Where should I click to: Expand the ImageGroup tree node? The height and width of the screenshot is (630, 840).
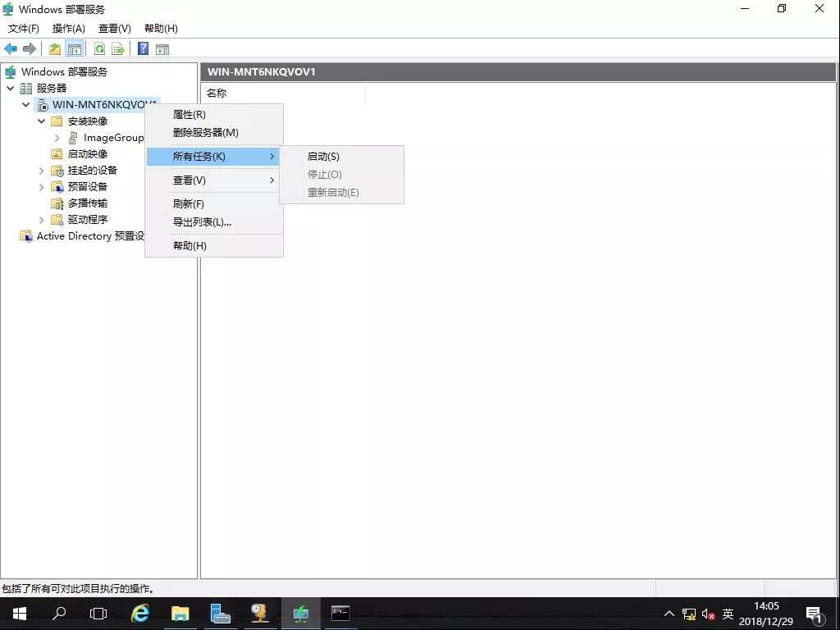[x=57, y=138]
